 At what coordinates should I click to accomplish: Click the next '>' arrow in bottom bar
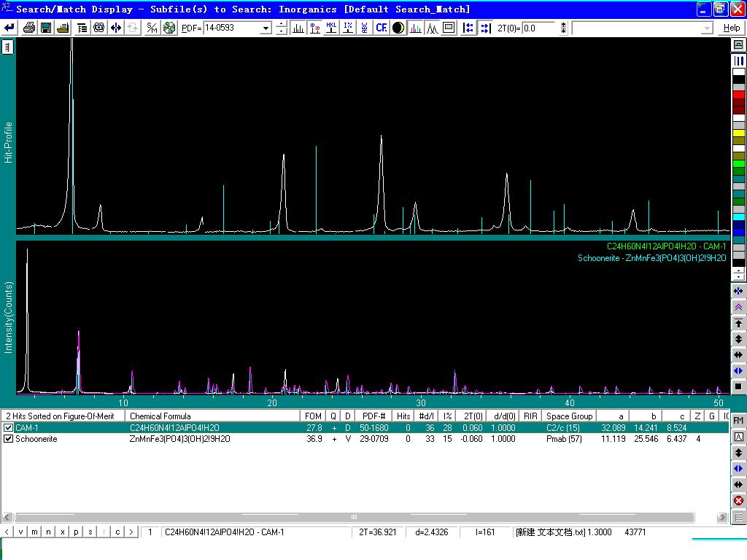point(131,532)
